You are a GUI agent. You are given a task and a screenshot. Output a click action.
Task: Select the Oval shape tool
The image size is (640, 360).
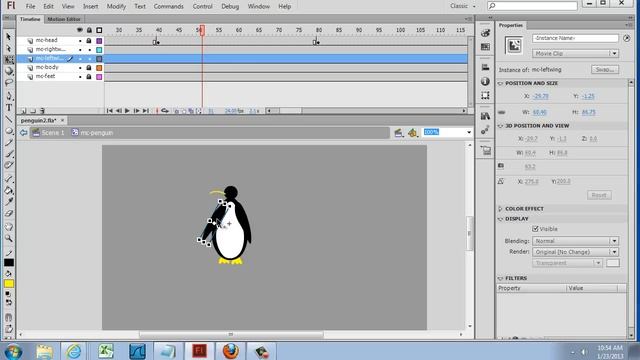tap(9, 131)
